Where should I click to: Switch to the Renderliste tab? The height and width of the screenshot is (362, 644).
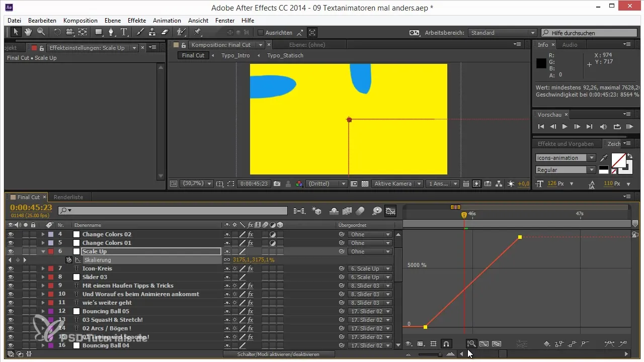[68, 197]
